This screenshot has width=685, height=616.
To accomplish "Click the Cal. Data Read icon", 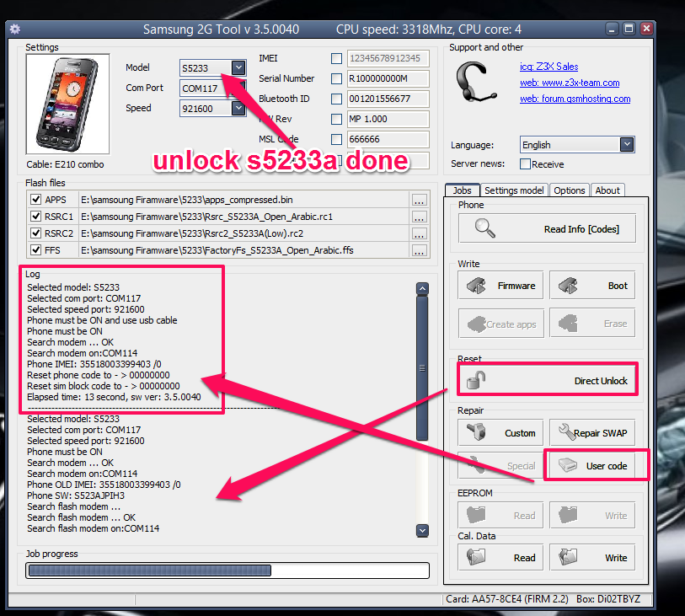I will 476,557.
